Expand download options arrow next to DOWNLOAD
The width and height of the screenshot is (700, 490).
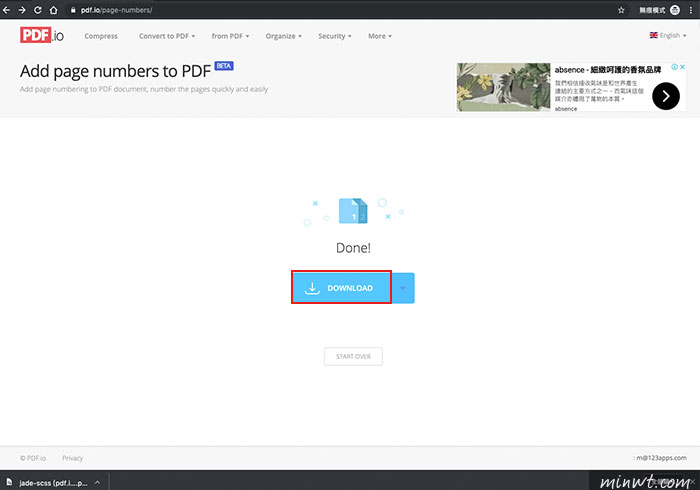coord(403,288)
